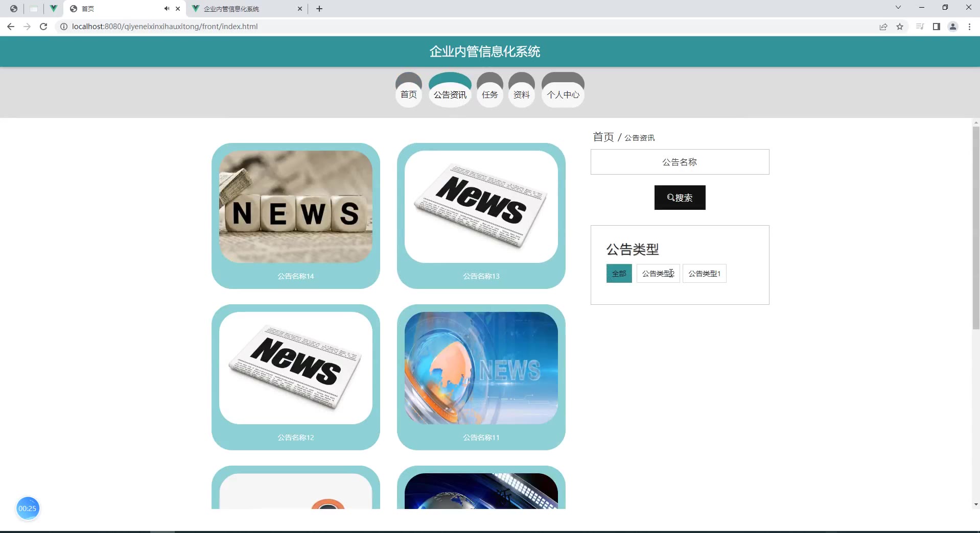Viewport: 980px width, 533px height.
Task: Select the 首页 browser tab
Action: 125,9
